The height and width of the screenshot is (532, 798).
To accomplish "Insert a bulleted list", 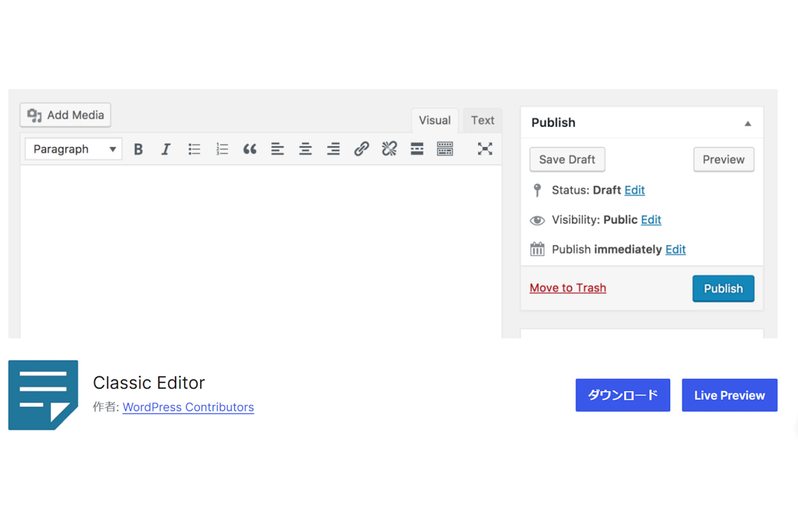I will point(194,149).
